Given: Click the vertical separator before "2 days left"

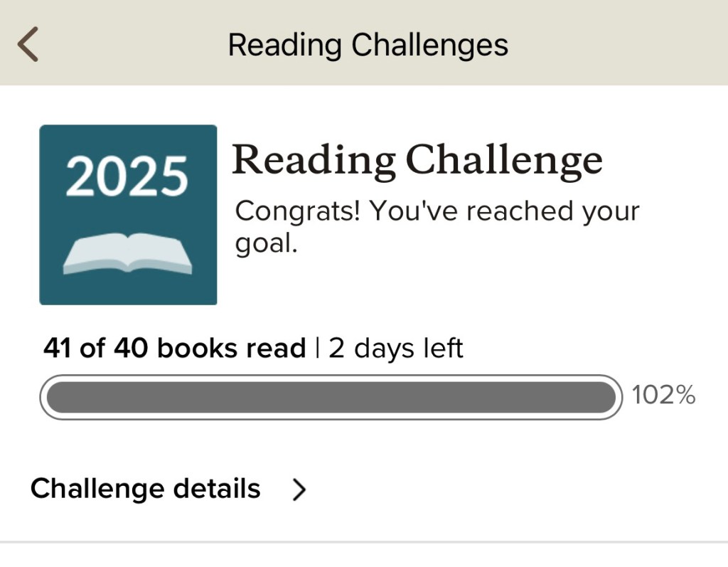Looking at the screenshot, I should click(x=316, y=349).
